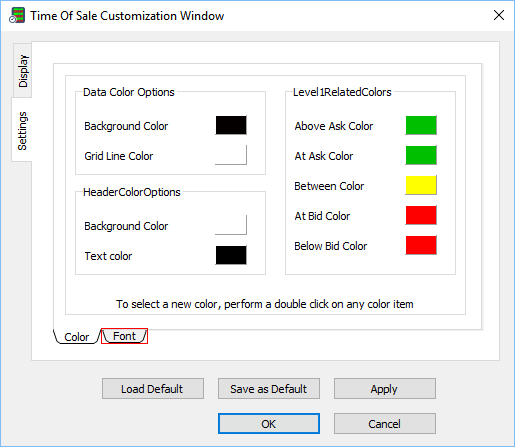
Task: Choose the Above Ask Color green swatch
Action: pyautogui.click(x=421, y=125)
